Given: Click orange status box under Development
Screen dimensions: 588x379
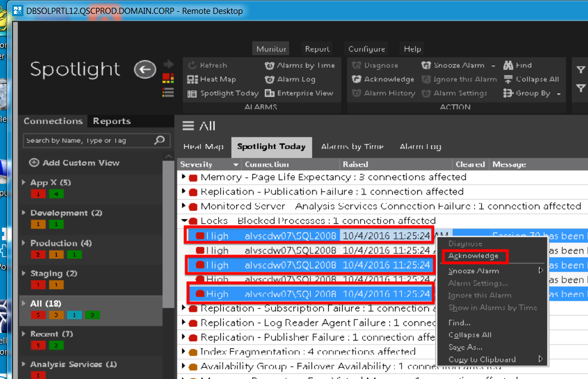Looking at the screenshot, I should click(38, 225).
